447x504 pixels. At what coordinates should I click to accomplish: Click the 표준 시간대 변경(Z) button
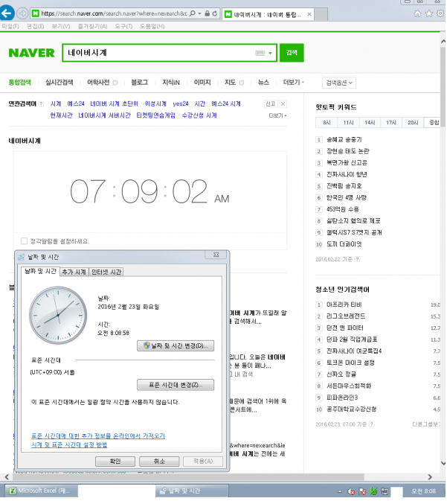tap(176, 385)
